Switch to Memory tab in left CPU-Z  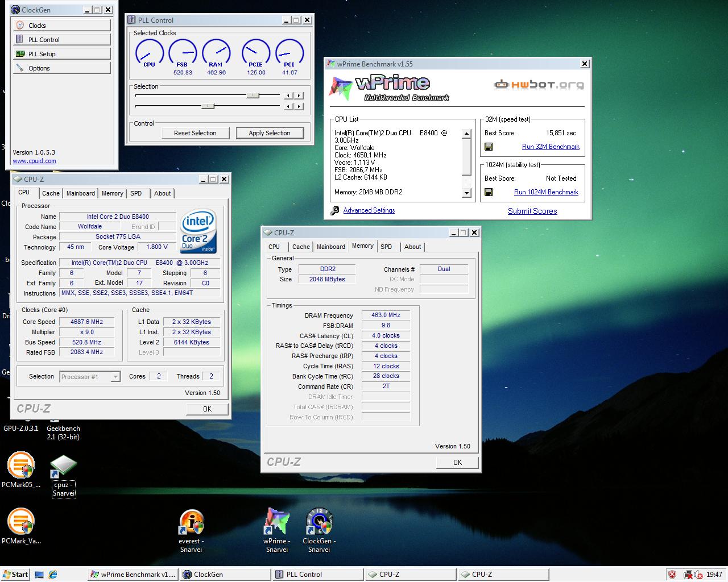tap(113, 193)
